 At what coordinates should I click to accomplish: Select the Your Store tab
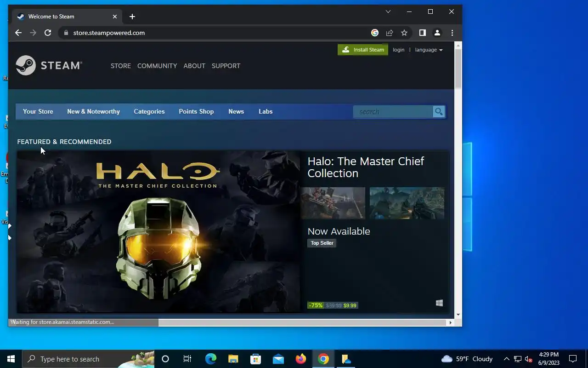click(38, 111)
